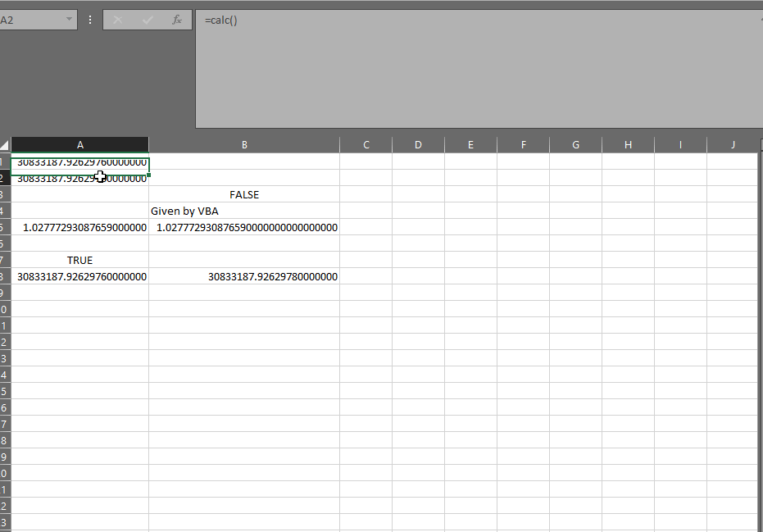Select cell containing FALSE
The width and height of the screenshot is (763, 532).
click(x=244, y=194)
